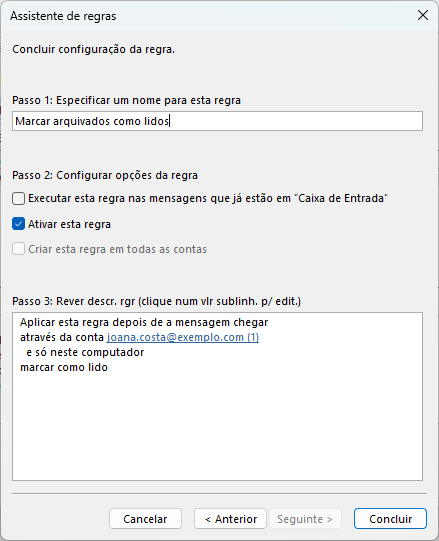Click the 'Ativar esta regra' label text
The height and width of the screenshot is (541, 439).
click(x=69, y=224)
